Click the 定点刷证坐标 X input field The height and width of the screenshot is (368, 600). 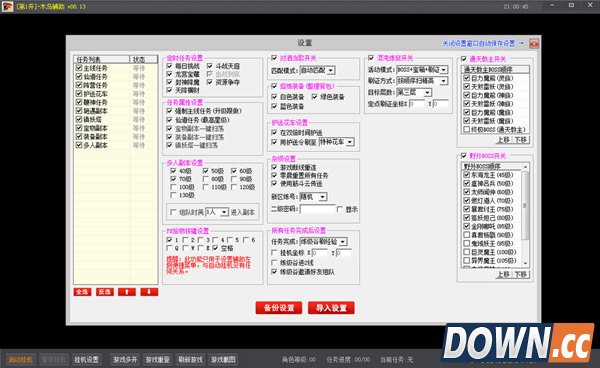pyautogui.click(x=417, y=104)
